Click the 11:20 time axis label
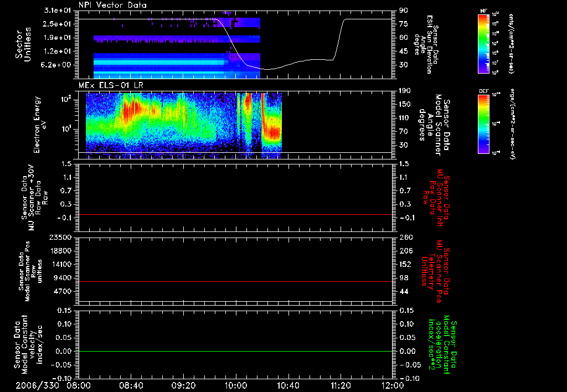 pos(341,386)
